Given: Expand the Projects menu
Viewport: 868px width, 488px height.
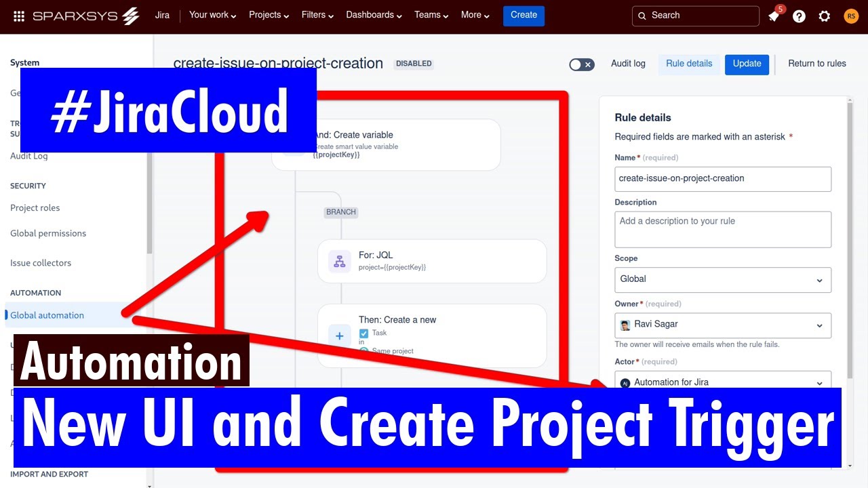Looking at the screenshot, I should (x=269, y=15).
